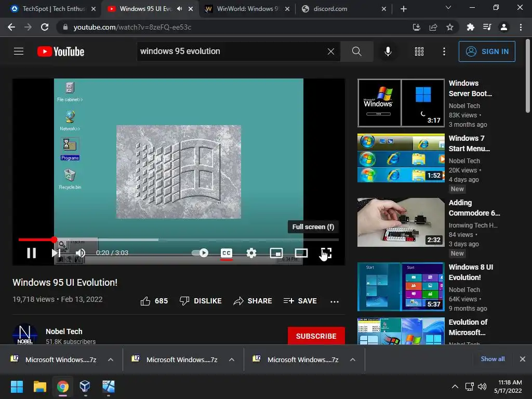Mute the video volume speaker icon
This screenshot has width=532, height=399.
[81, 253]
